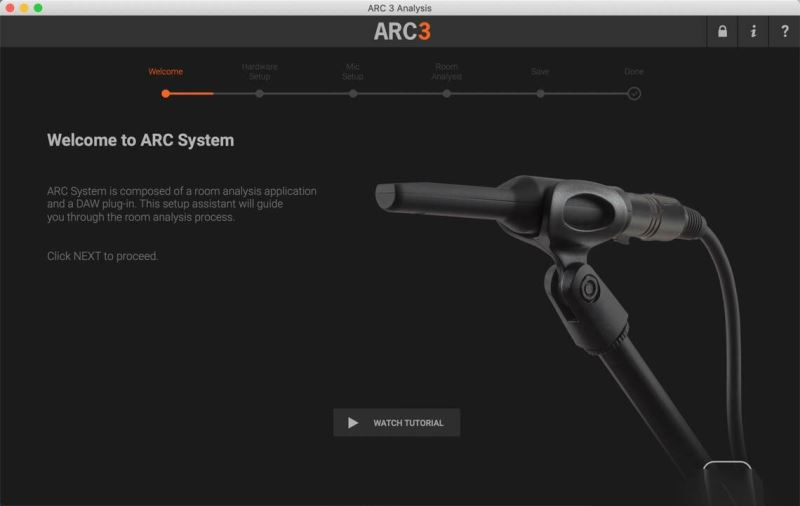
Task: Select the Mic Setup step label
Action: (353, 71)
